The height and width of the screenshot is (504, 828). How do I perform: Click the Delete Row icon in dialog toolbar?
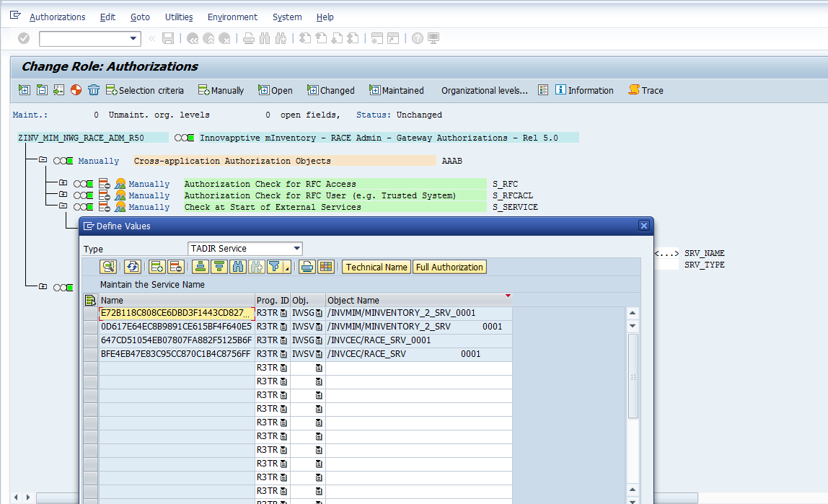tap(175, 267)
